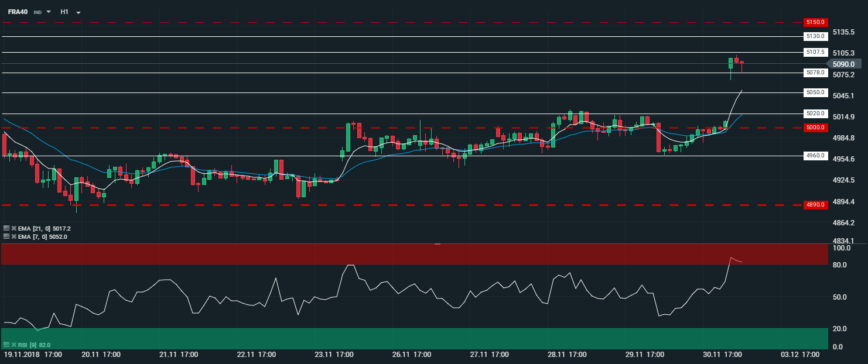Viewport: 868px width, 364px height.
Task: Select the 5130.0 price level label
Action: click(x=815, y=36)
